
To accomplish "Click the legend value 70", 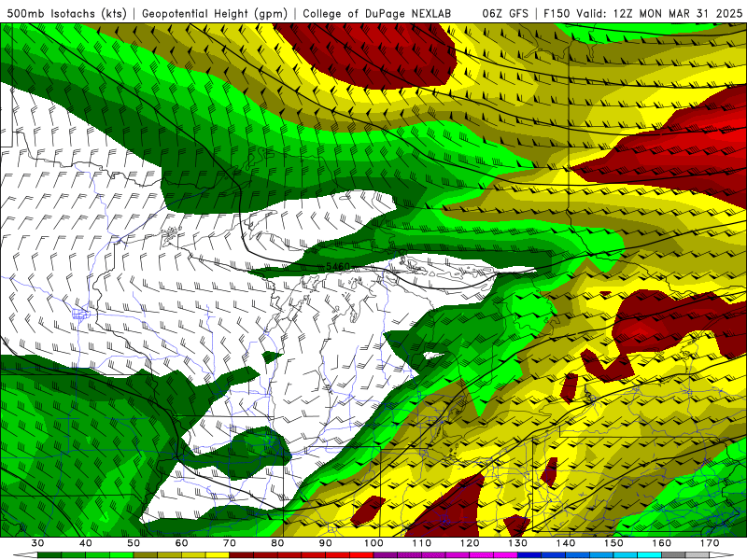I will (230, 543).
